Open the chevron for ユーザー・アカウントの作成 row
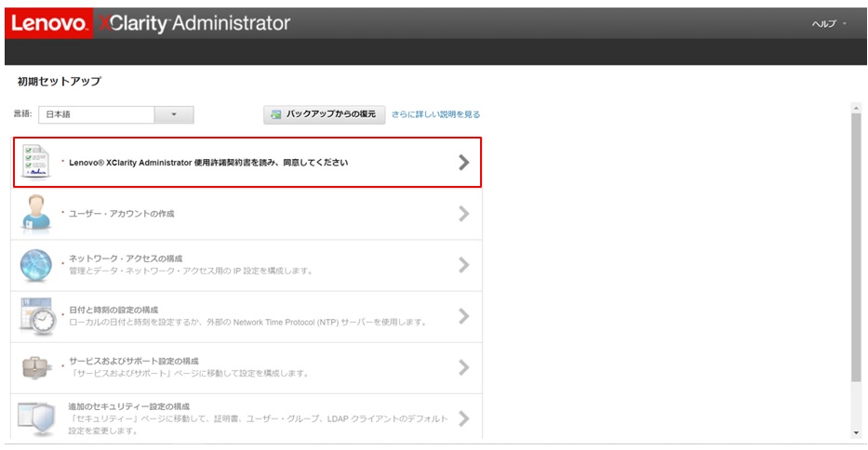 coord(464,214)
